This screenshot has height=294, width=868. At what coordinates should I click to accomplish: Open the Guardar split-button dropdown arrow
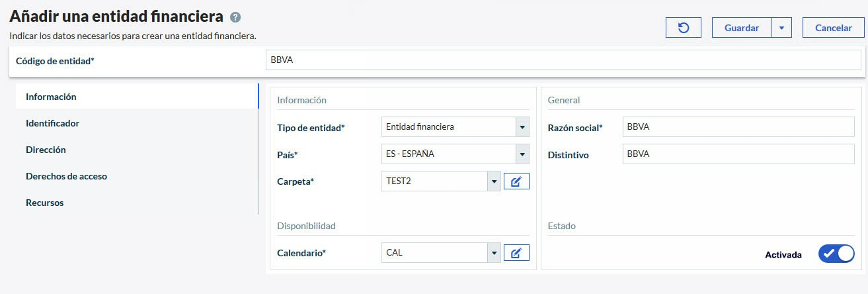coord(781,28)
